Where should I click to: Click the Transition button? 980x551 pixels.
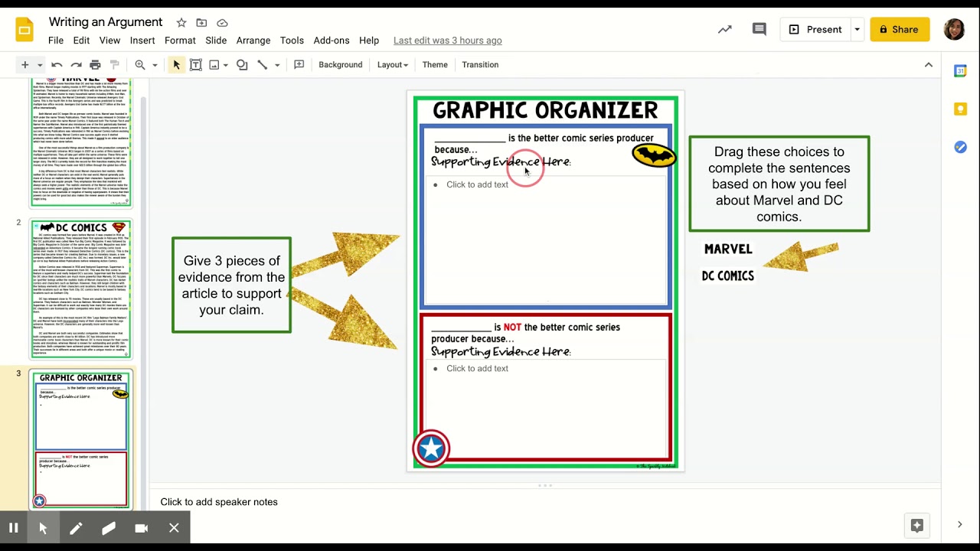click(x=480, y=65)
